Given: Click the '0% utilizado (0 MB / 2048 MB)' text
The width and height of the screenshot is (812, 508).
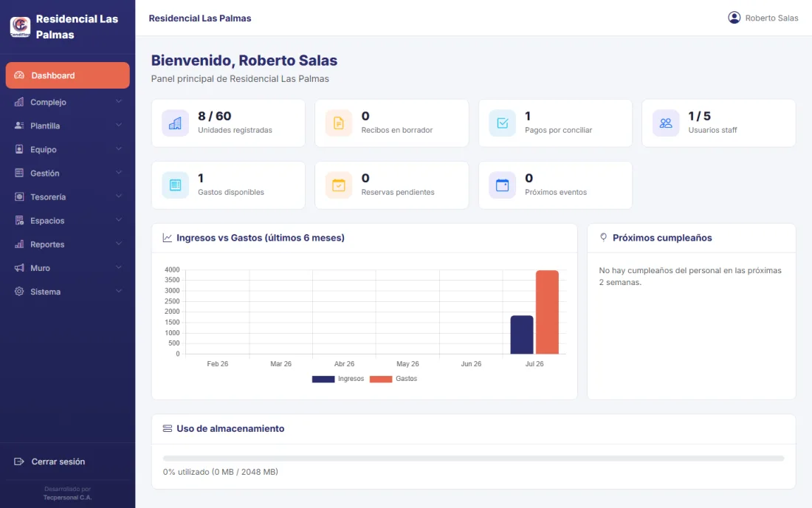Looking at the screenshot, I should tap(221, 472).
